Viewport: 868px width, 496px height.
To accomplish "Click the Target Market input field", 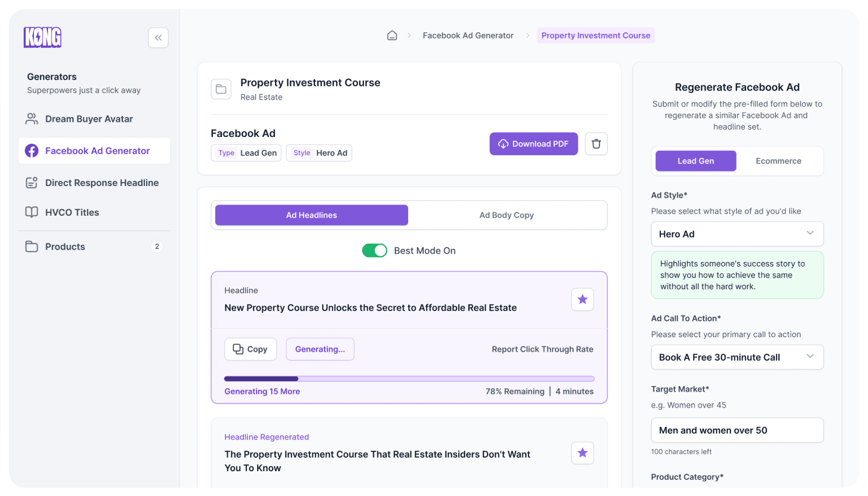I will (x=737, y=430).
